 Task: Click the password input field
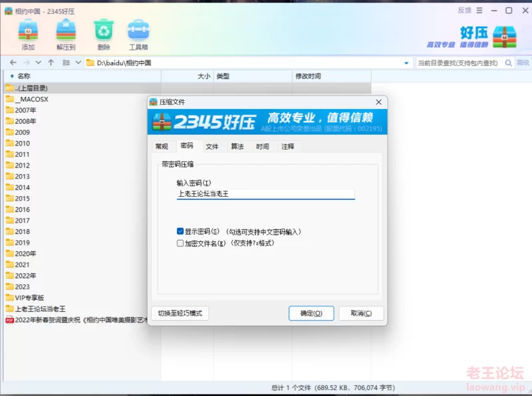[x=265, y=194]
